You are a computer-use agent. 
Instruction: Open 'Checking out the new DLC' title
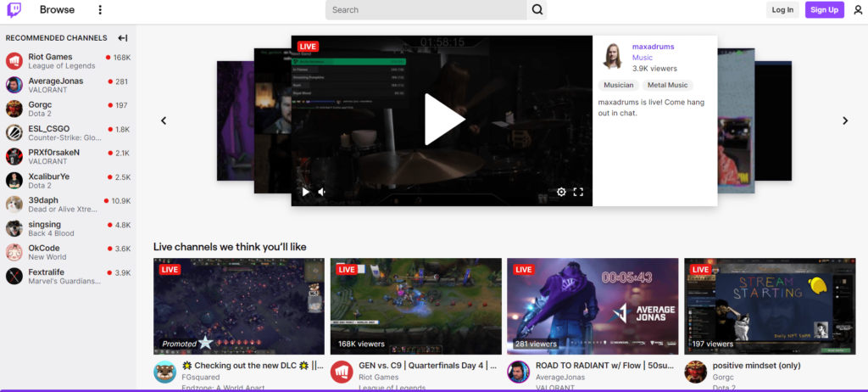click(x=253, y=366)
